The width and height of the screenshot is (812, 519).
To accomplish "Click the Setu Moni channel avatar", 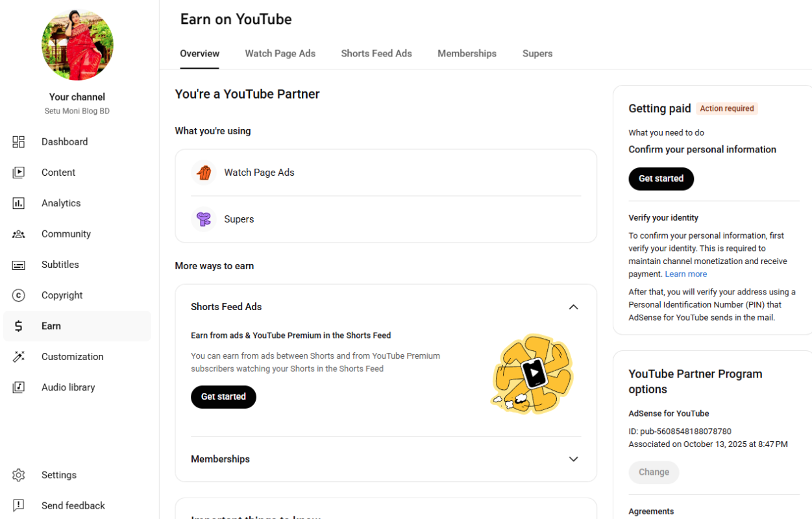I will [77, 45].
